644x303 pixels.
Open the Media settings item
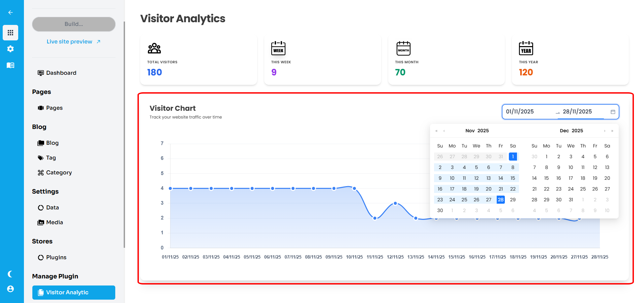coord(54,223)
